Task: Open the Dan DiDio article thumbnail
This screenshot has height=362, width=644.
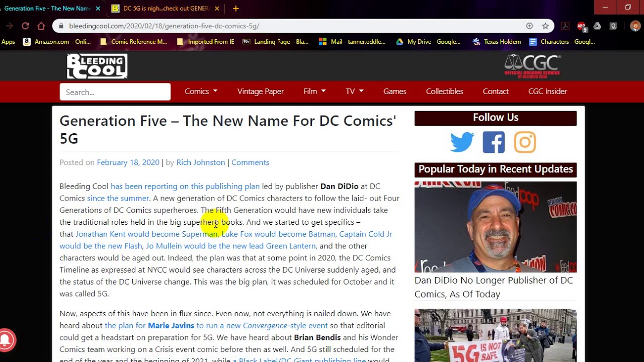Action: [x=495, y=227]
